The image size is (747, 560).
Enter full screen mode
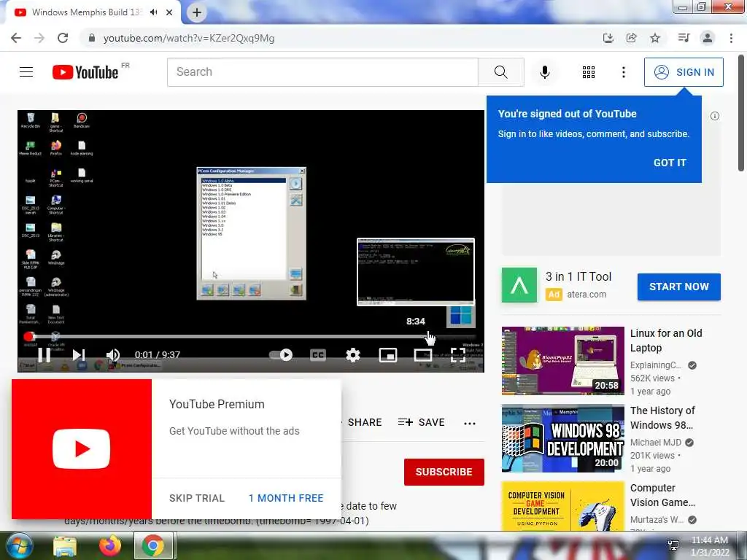[x=458, y=355]
